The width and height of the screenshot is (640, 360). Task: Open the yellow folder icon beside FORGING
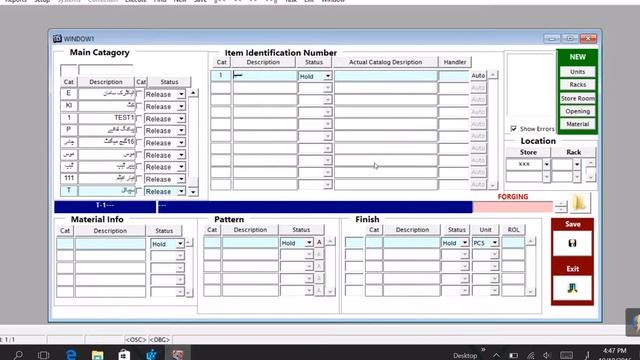(579, 203)
